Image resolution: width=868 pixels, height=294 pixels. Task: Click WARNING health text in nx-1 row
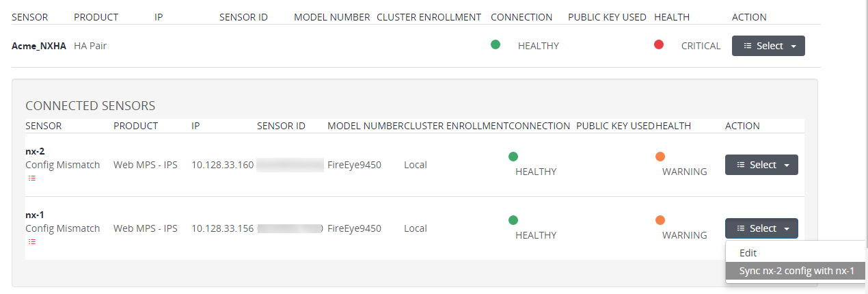tap(685, 235)
